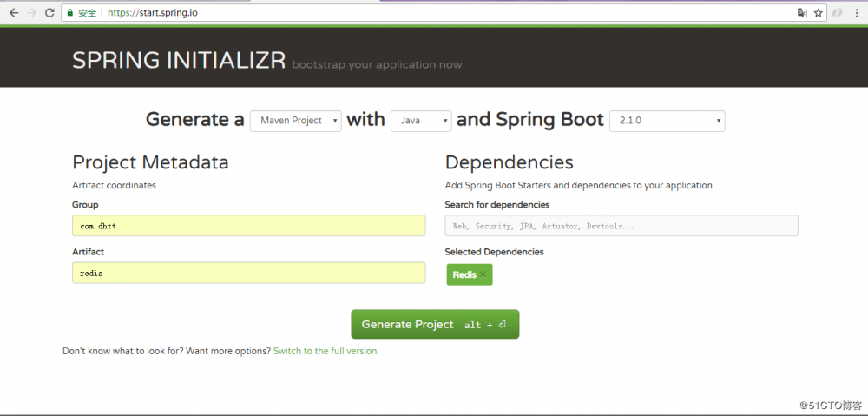Screen dimensions: 868x416
Task: Open the Java language dropdown
Action: (421, 121)
